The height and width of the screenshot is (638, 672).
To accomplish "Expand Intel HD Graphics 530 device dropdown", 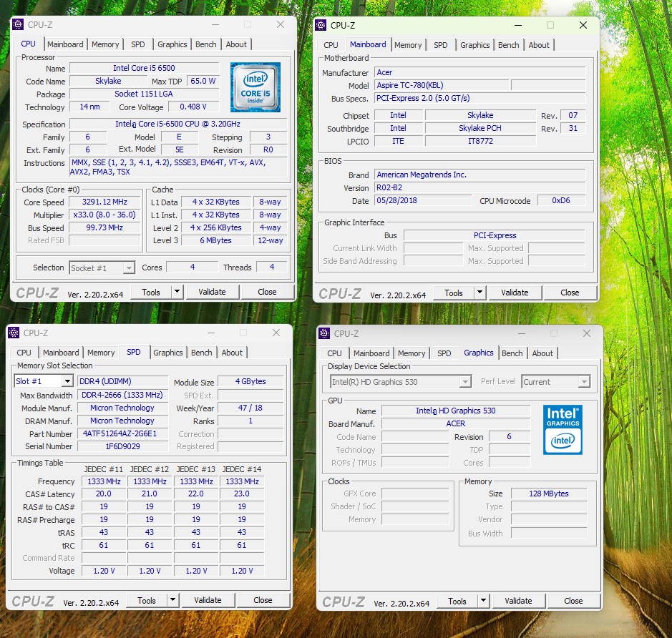I will [465, 382].
